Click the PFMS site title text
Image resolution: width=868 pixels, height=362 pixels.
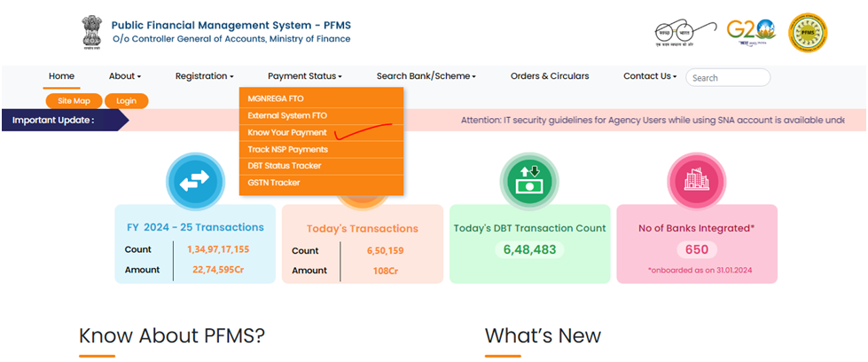pyautogui.click(x=231, y=26)
